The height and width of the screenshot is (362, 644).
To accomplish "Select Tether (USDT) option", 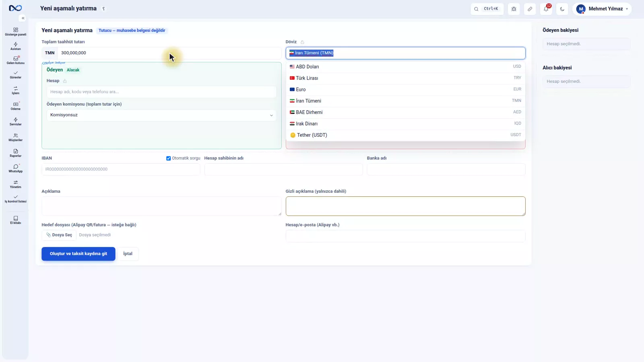I will click(405, 135).
